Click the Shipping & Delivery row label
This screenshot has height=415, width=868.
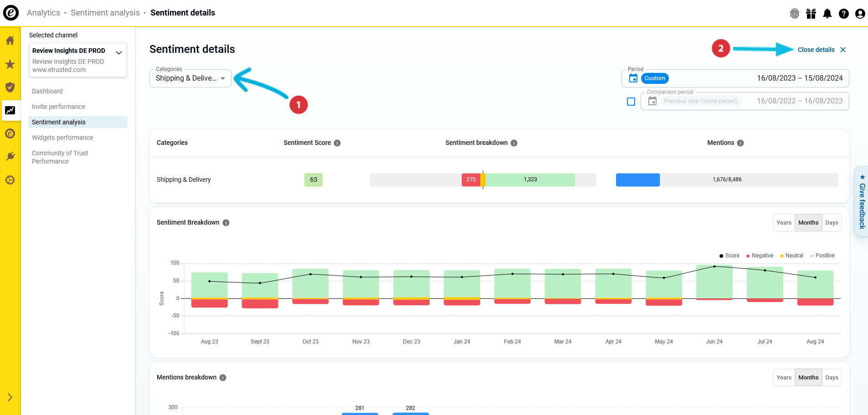coord(184,180)
